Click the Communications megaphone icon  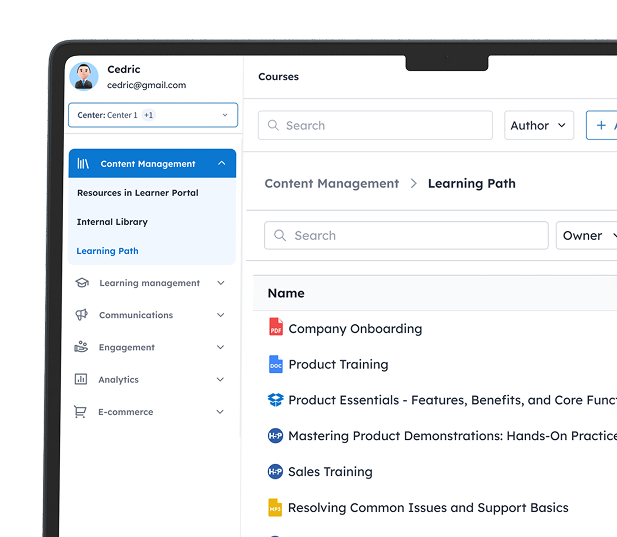(81, 315)
